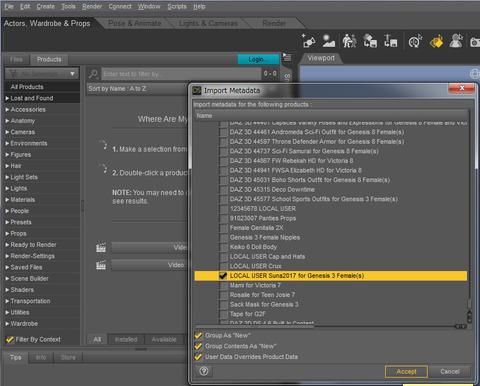The height and width of the screenshot is (386, 480).
Task: Switch to the Pose & Animate activity tab
Action: coord(135,23)
